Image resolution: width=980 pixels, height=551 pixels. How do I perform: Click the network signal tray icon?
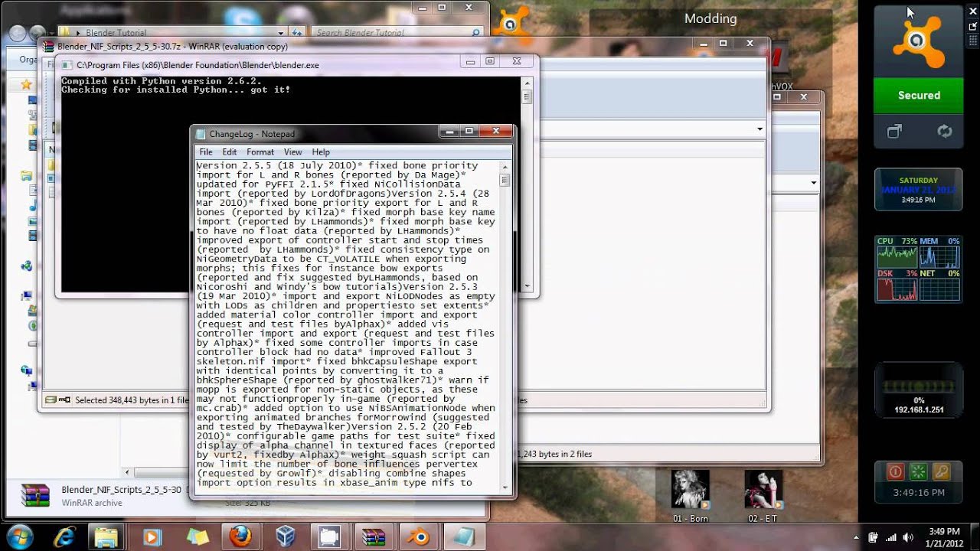point(890,536)
